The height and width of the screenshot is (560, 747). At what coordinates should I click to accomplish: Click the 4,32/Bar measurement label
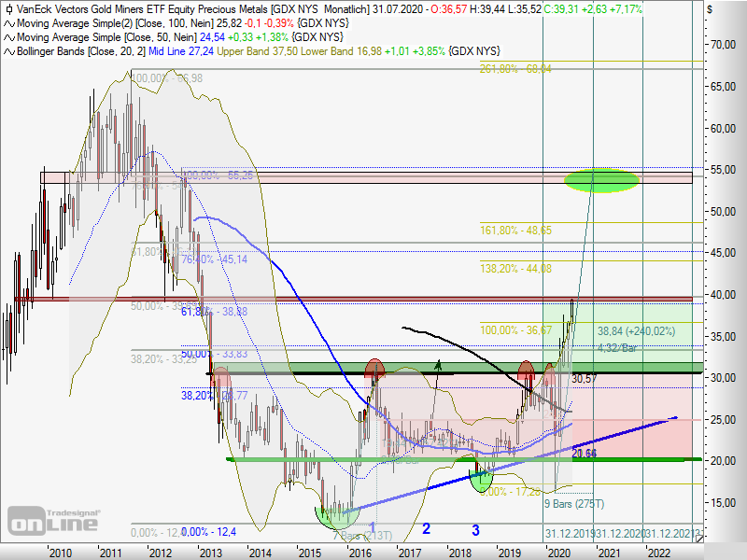617,348
